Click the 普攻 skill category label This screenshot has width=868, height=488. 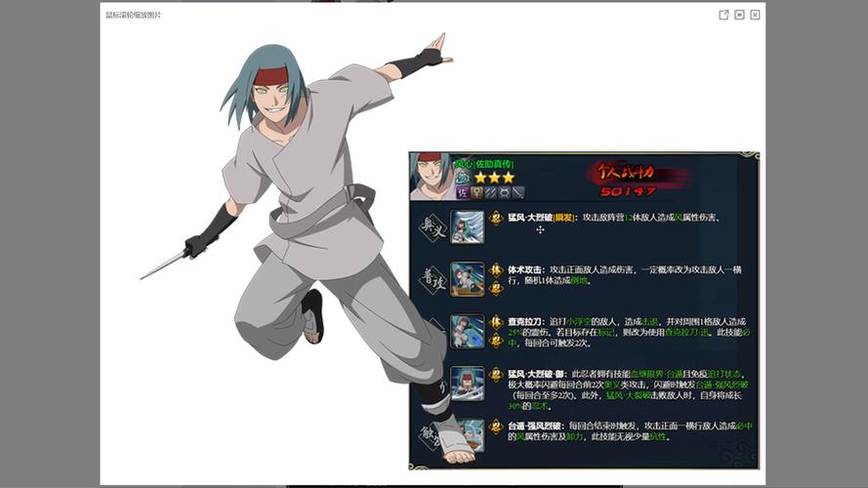point(433,279)
